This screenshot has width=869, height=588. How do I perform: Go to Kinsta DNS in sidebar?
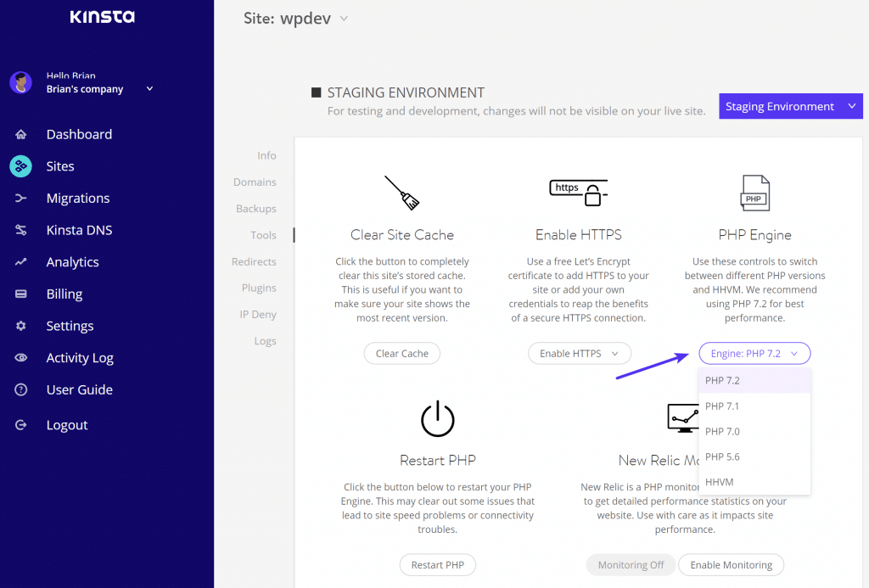click(79, 230)
